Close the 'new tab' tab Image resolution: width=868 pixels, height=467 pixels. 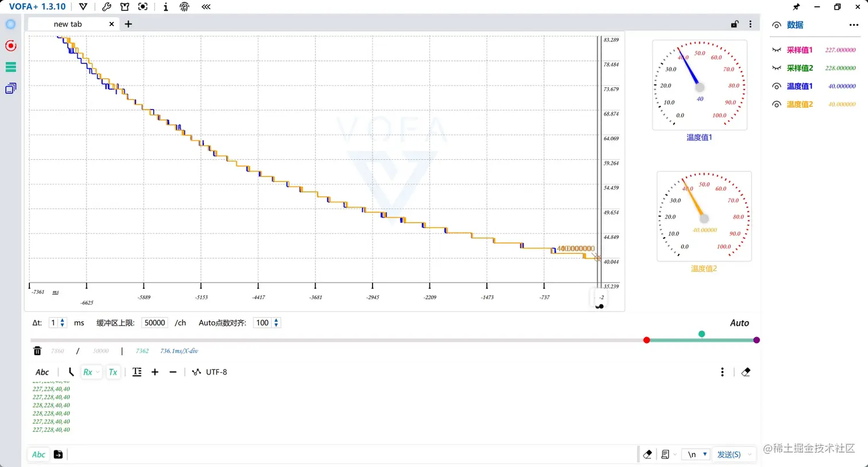[x=111, y=24]
